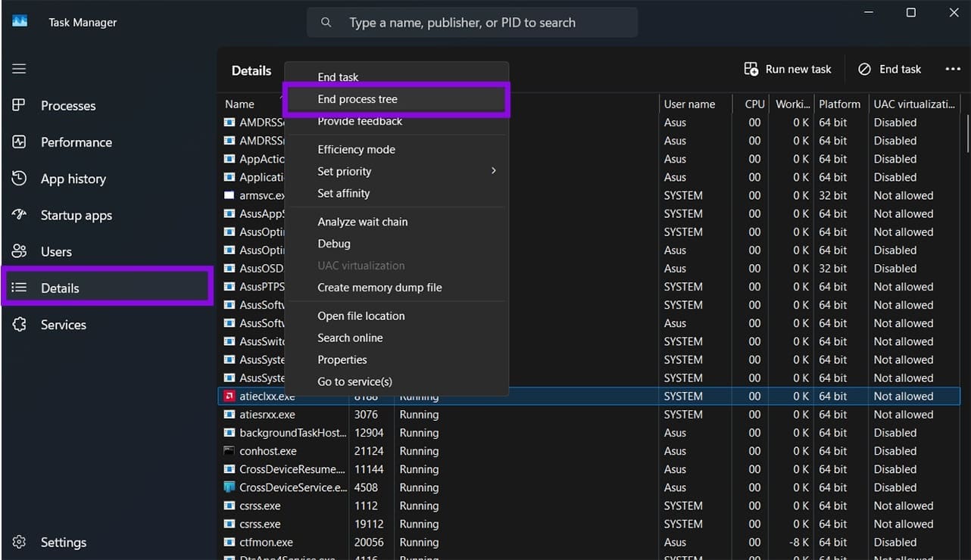Expand the Set priority submenu arrow
971x560 pixels.
(x=493, y=171)
